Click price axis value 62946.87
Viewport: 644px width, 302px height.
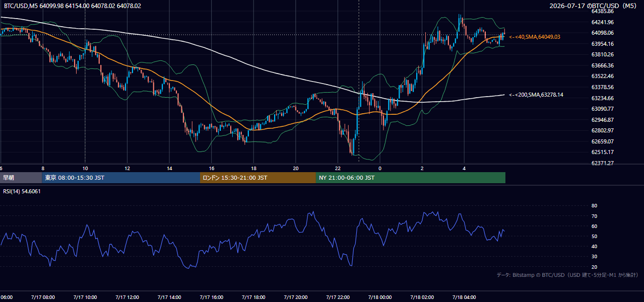(602, 120)
